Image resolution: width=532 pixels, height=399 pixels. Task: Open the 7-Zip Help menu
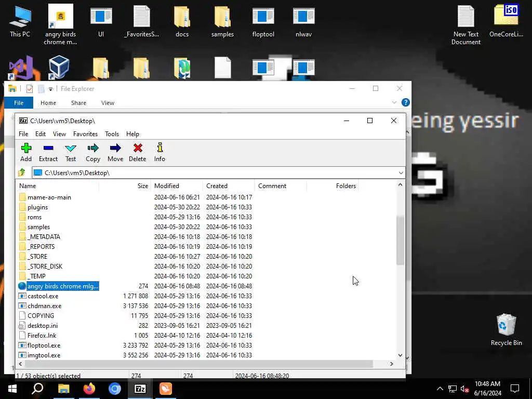click(132, 134)
